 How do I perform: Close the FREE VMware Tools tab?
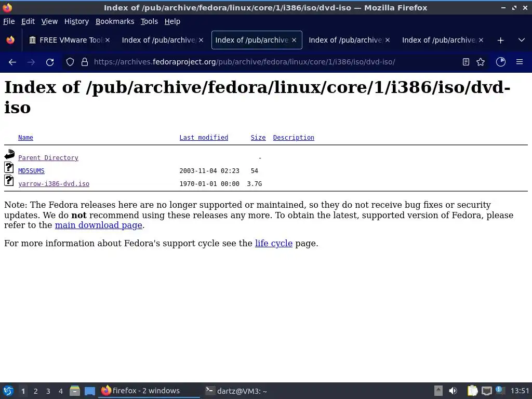[x=107, y=40]
